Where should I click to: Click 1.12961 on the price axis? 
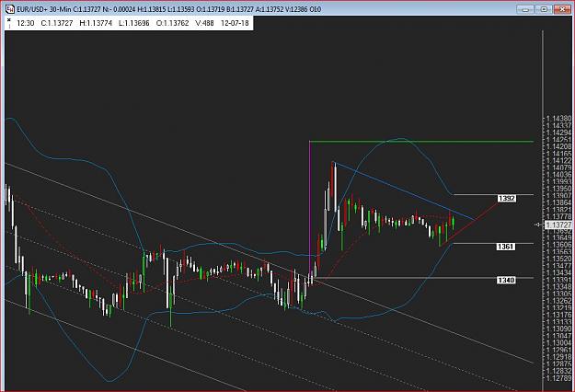558,350
